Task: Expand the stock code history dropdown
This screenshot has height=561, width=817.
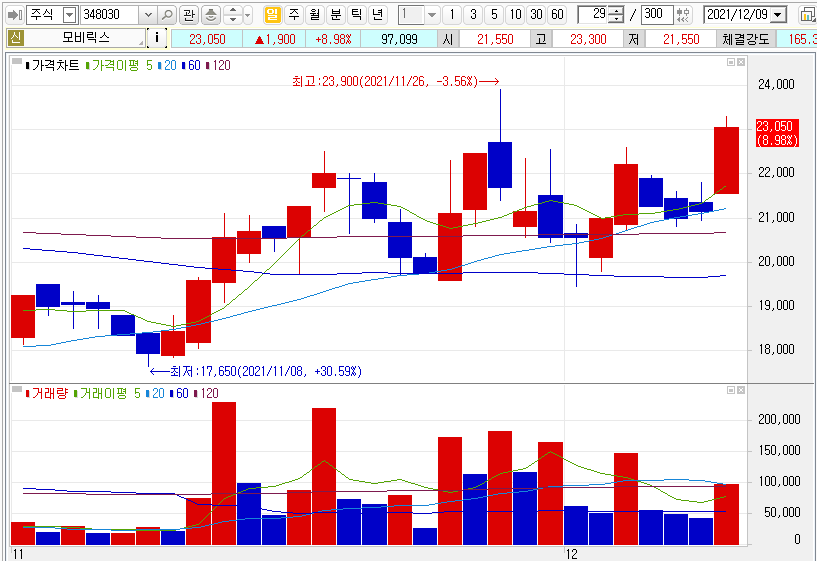Action: tap(148, 15)
